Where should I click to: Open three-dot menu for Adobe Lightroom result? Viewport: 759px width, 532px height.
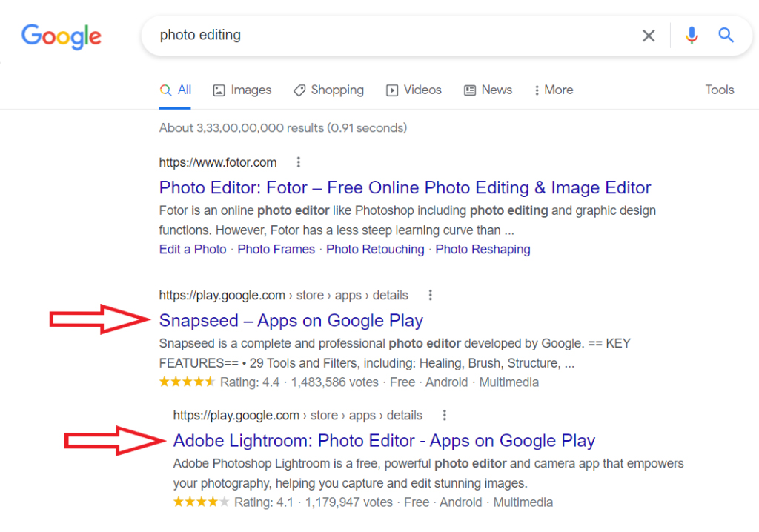coord(444,415)
